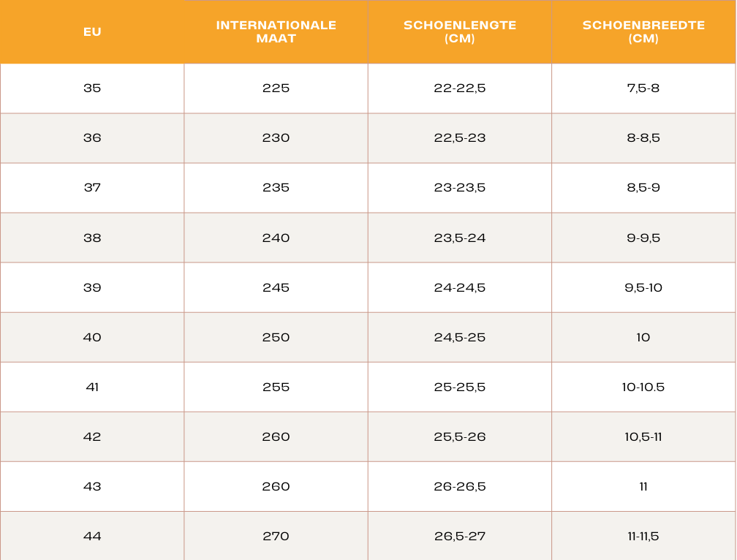This screenshot has width=737, height=560.
Task: Click shoe length 22,5-23 cell
Action: pyautogui.click(x=460, y=138)
